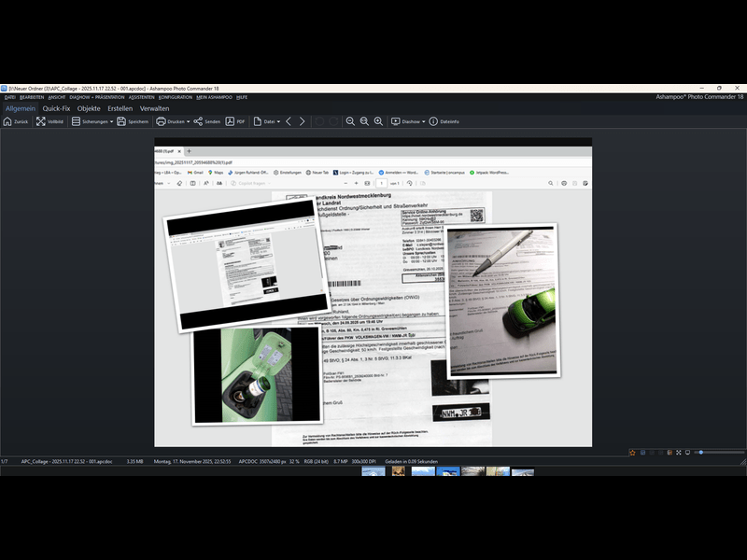
Task: Click the zoom in magnifier icon
Action: click(378, 121)
